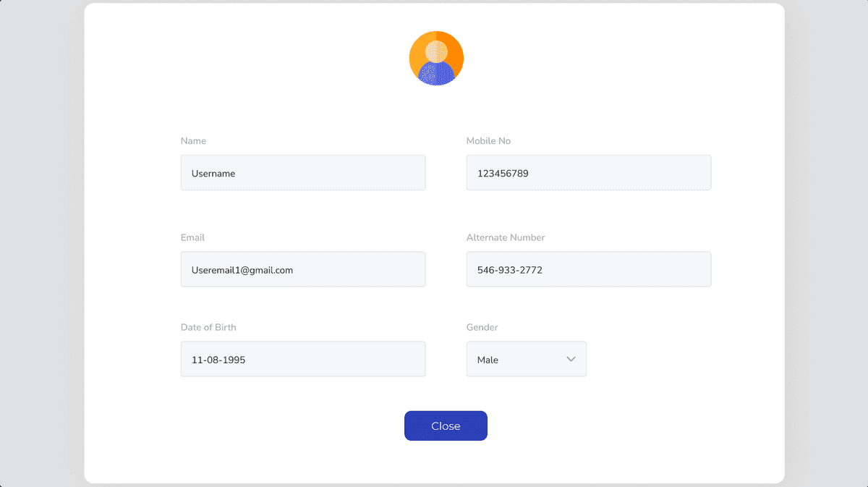This screenshot has height=487, width=868.
Task: Click the 'Alternate Number' label
Action: [506, 237]
